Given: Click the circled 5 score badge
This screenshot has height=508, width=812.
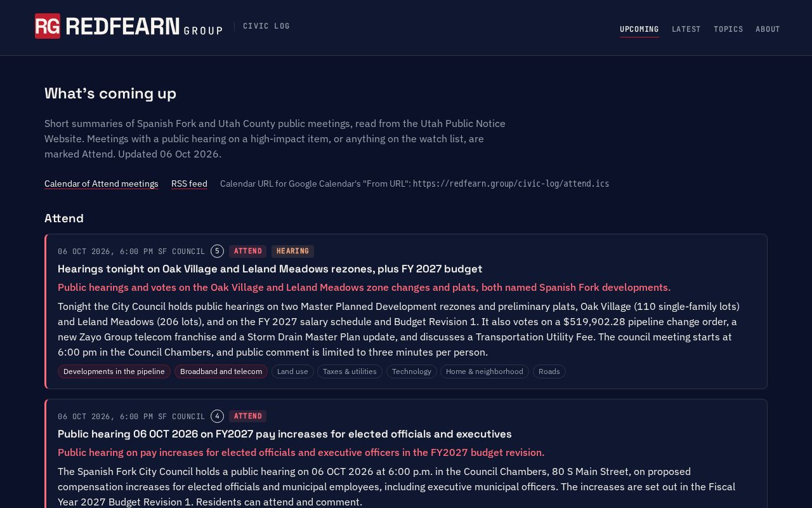Looking at the screenshot, I should click(217, 251).
